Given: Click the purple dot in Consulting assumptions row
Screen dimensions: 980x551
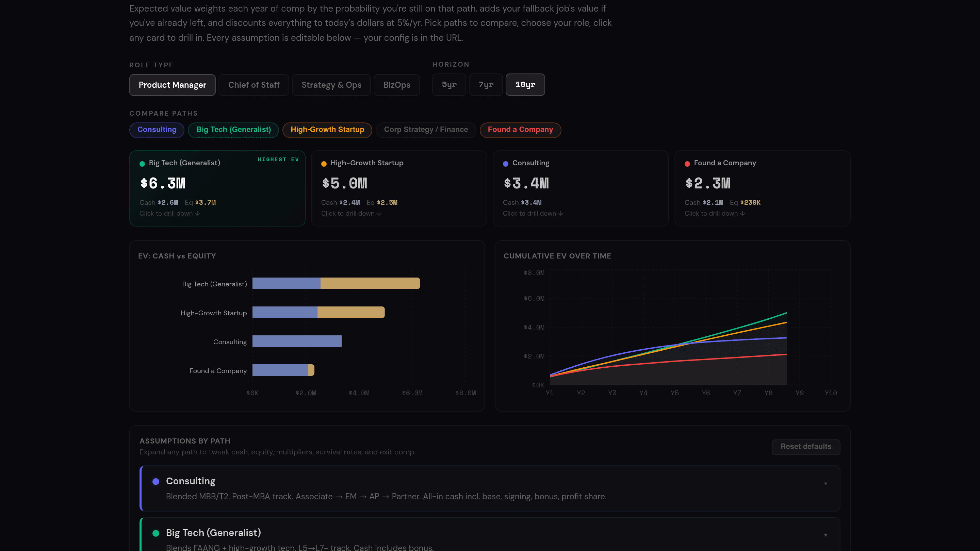Looking at the screenshot, I should pos(156,482).
